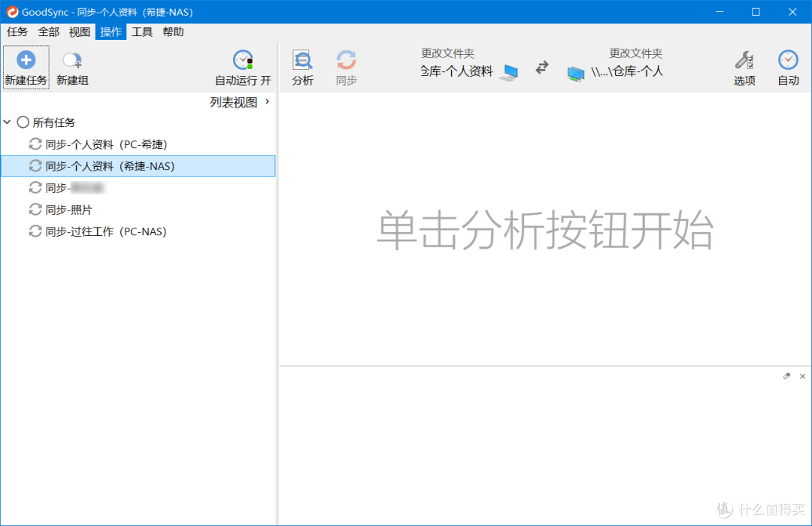Click the New Group (新建组) icon

tap(72, 61)
